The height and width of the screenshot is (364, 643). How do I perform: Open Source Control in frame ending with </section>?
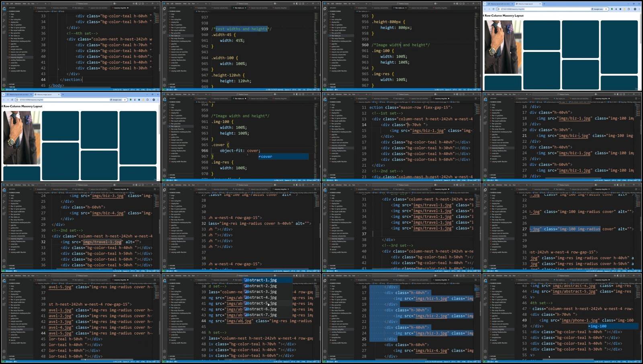[x=4, y=20]
